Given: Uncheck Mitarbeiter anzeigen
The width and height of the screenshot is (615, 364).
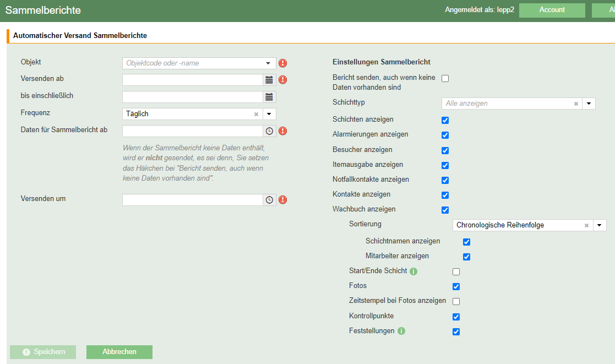Looking at the screenshot, I should tap(467, 257).
